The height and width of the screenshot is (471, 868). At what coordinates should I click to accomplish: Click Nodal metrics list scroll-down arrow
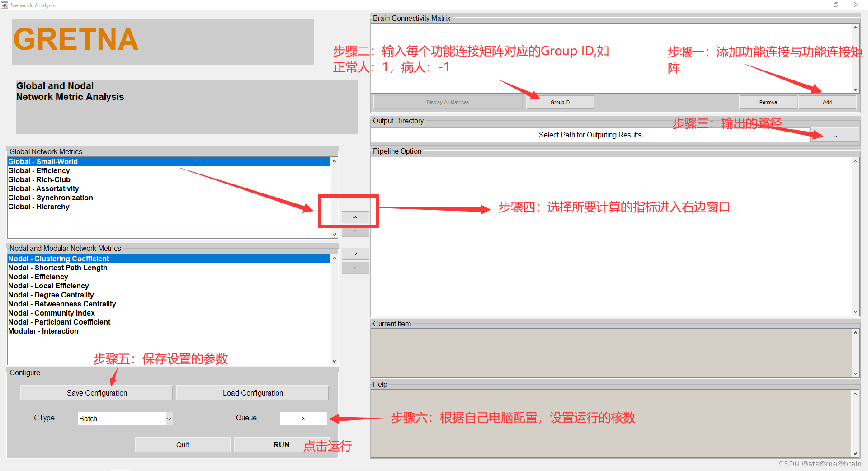pos(334,361)
